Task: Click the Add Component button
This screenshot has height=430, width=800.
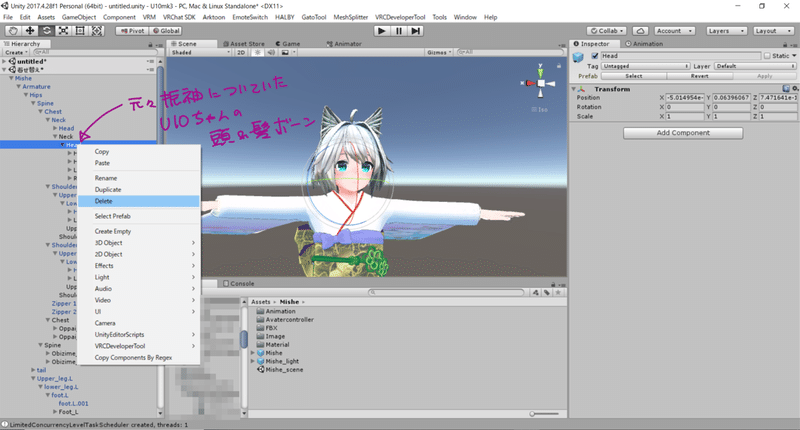Action: 683,133
